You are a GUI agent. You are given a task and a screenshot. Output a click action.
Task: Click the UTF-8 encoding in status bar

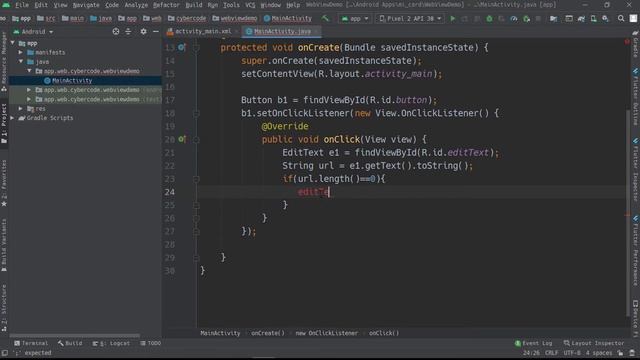pos(572,353)
